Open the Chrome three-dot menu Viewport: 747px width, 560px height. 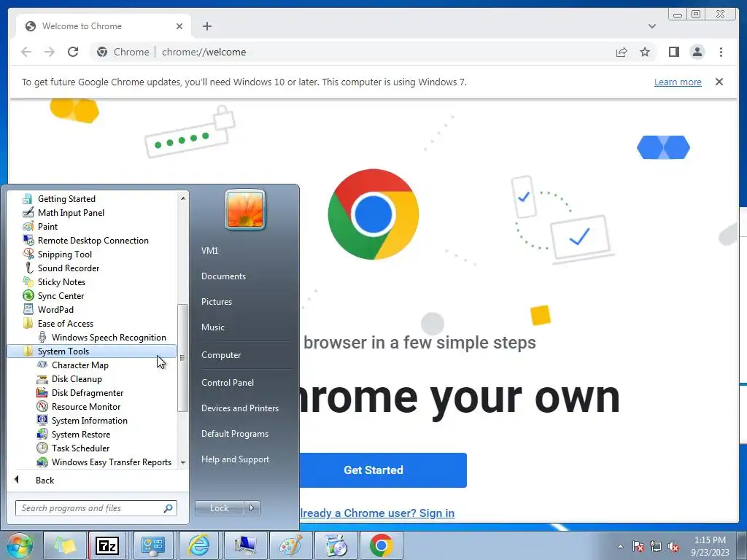(721, 52)
